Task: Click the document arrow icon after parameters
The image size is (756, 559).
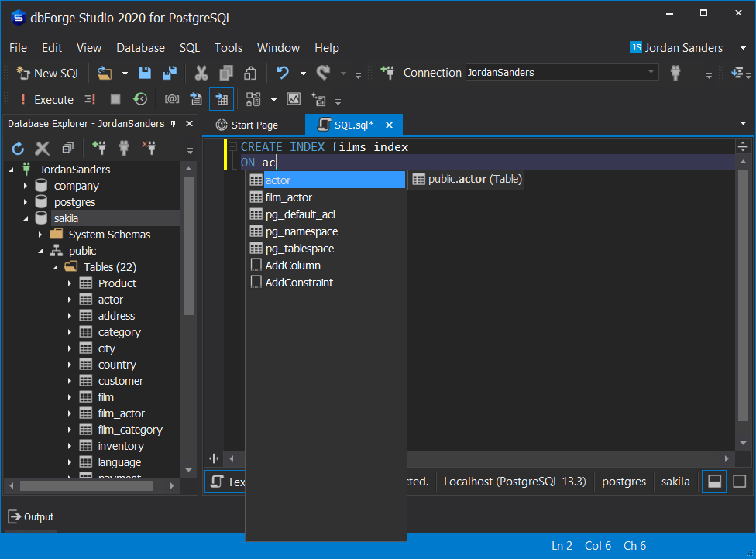Action: point(196,99)
